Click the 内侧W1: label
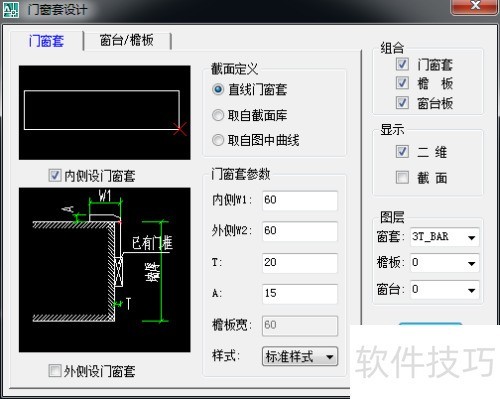The width and height of the screenshot is (500, 399). point(232,200)
